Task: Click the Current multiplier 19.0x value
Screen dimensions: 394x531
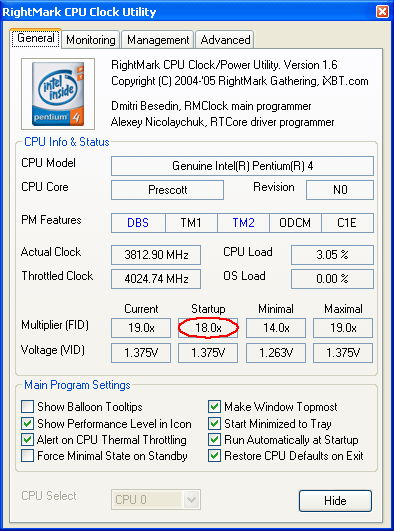Action: point(141,328)
